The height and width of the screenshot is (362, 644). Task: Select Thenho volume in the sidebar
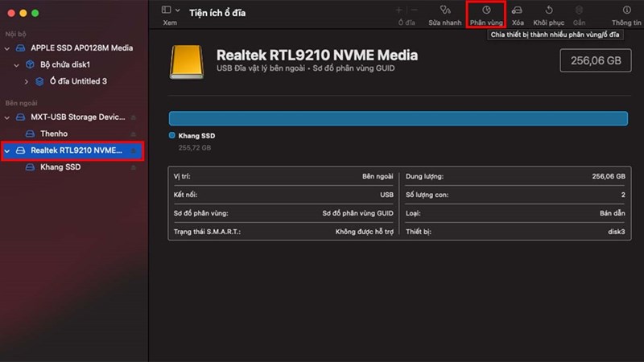click(53, 134)
